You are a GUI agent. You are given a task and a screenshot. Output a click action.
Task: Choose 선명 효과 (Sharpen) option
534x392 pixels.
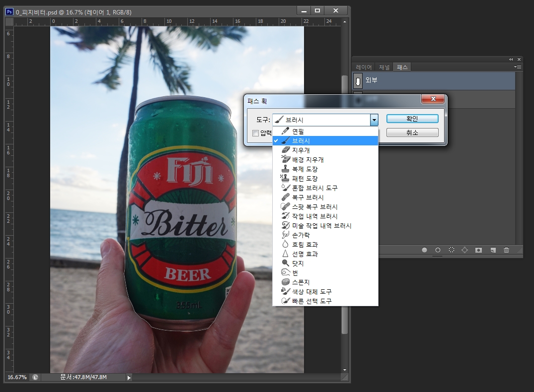click(x=325, y=254)
